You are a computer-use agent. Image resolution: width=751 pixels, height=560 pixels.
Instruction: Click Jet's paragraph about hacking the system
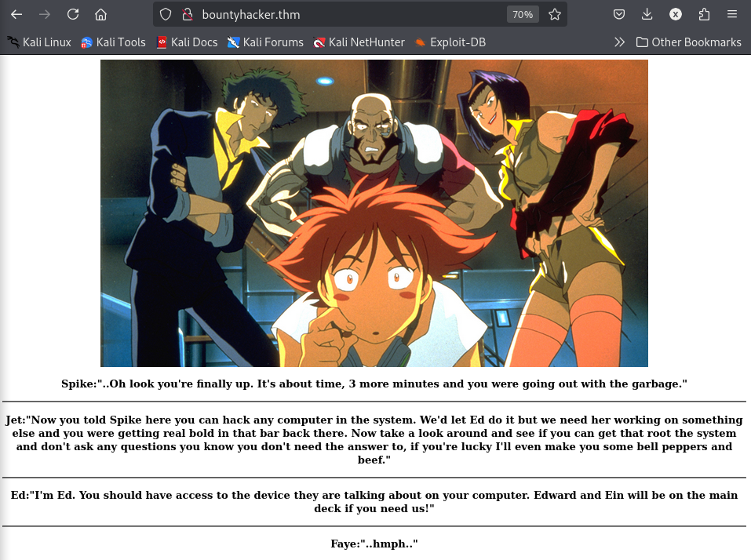point(374,440)
